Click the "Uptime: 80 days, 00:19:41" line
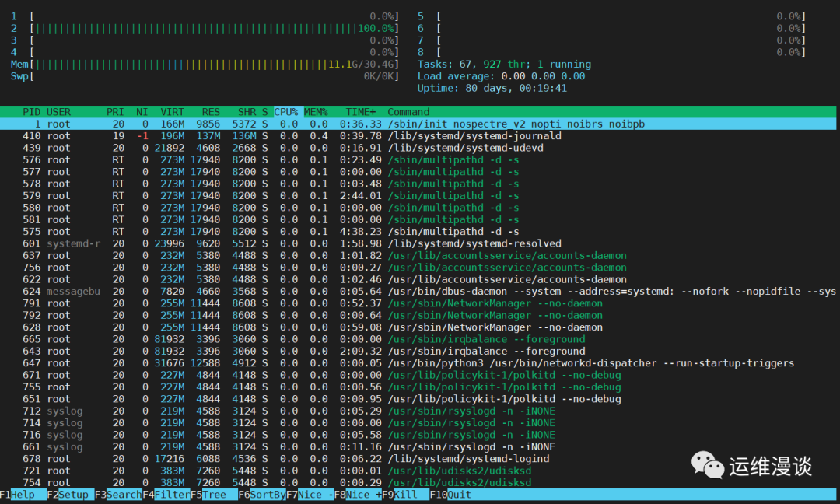The height and width of the screenshot is (504, 840). (492, 88)
